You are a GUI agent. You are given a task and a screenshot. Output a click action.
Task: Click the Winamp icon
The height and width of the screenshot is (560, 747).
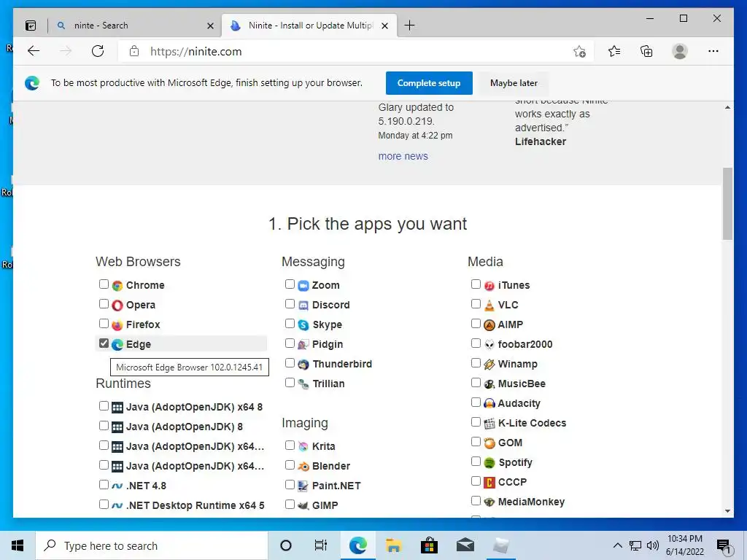(x=489, y=365)
